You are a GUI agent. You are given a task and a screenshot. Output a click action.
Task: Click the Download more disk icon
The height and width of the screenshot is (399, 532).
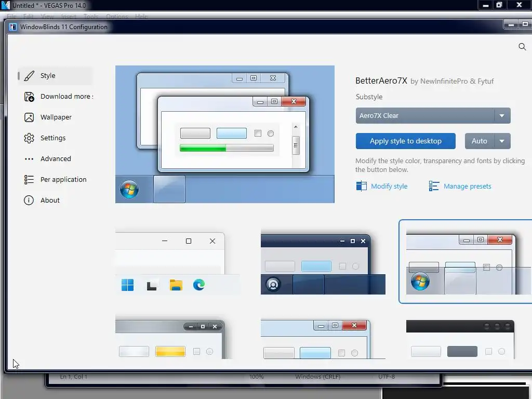[x=29, y=97]
